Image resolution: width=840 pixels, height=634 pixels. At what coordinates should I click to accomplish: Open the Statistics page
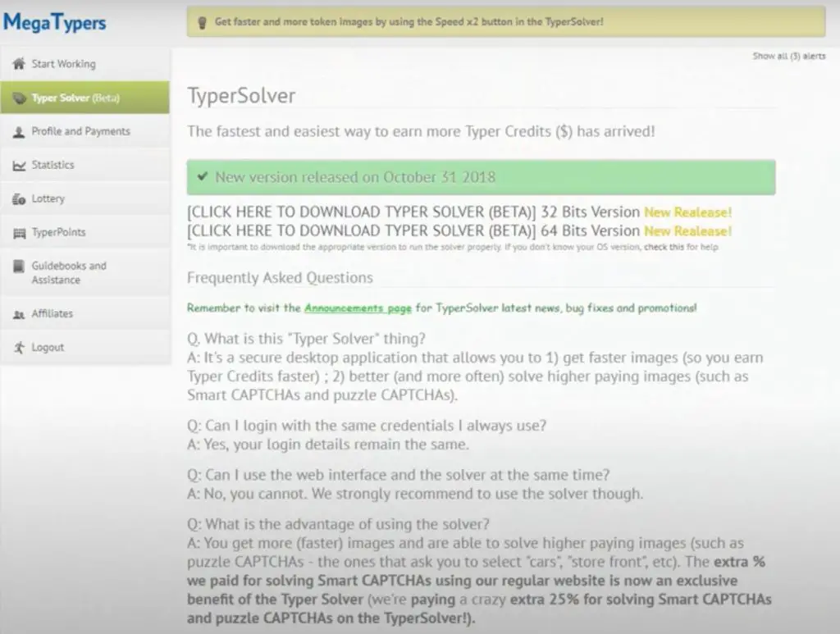(85, 165)
